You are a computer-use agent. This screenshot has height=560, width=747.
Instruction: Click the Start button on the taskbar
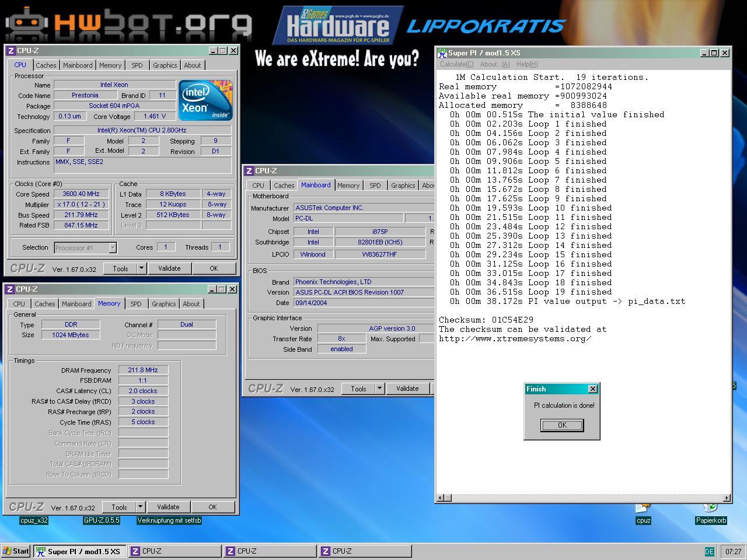[16, 551]
